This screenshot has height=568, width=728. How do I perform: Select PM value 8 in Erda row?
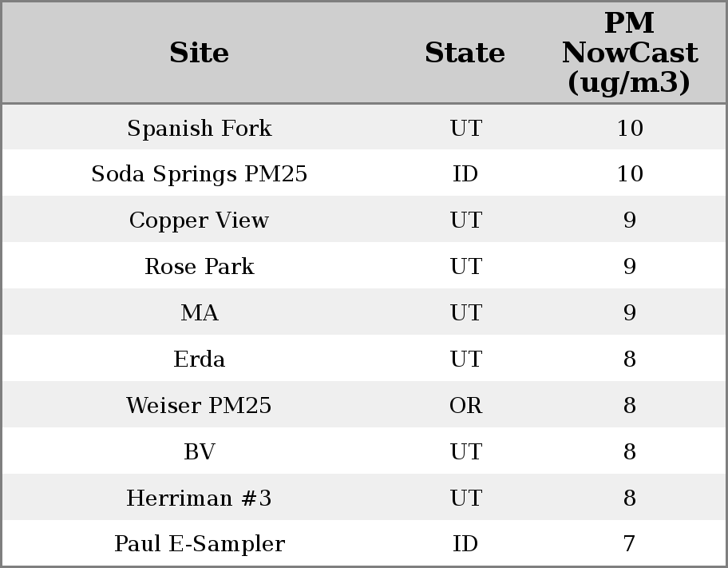(629, 359)
